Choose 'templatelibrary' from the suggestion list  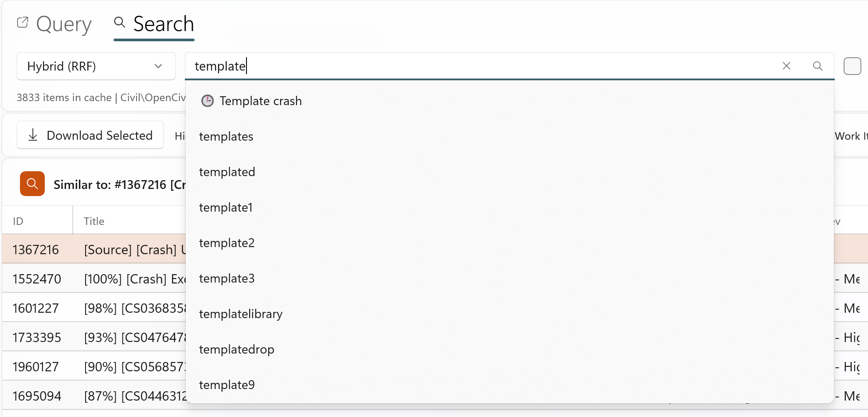coord(241,314)
